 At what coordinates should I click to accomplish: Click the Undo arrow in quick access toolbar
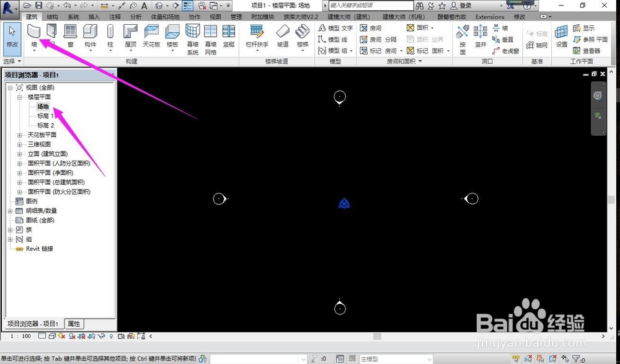coord(67,6)
